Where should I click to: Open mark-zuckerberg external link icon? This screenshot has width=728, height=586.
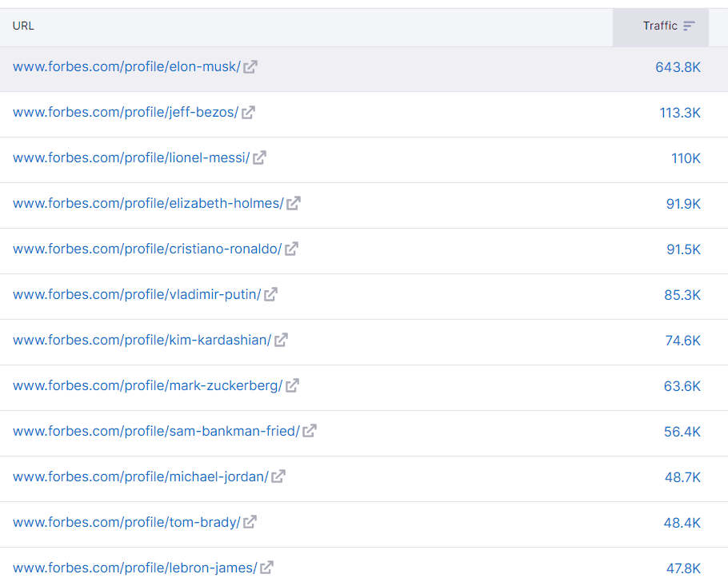tap(293, 386)
